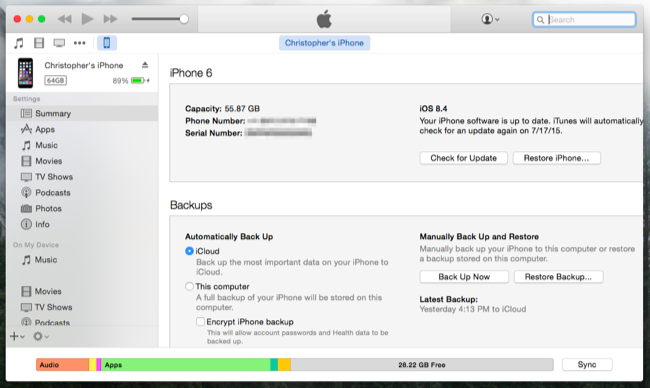Click the Audio storage segment
Viewport: 650px width, 388px height.
click(63, 365)
